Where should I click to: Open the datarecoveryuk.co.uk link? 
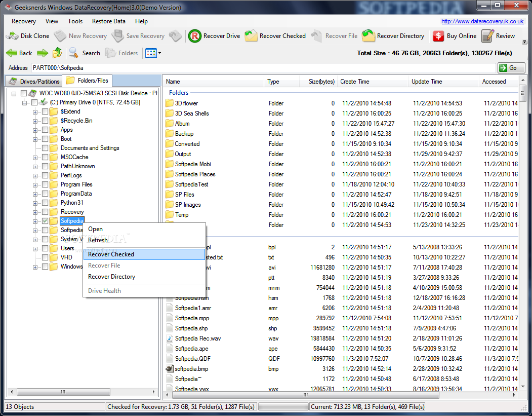tap(482, 21)
